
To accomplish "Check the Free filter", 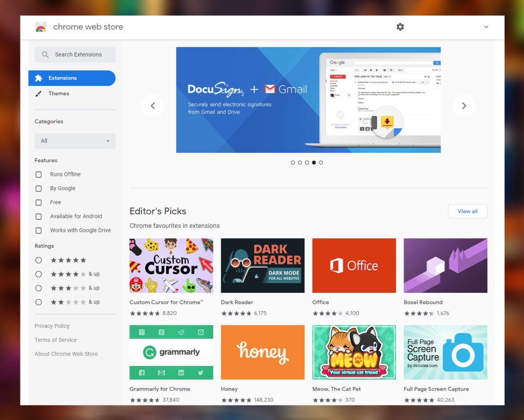I will point(38,202).
